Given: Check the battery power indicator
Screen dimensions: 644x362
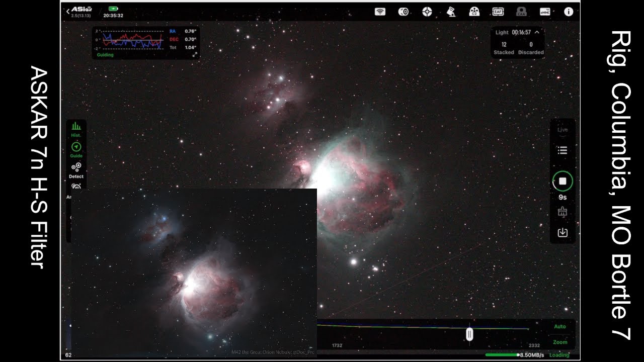Looking at the screenshot, I should (113, 9).
